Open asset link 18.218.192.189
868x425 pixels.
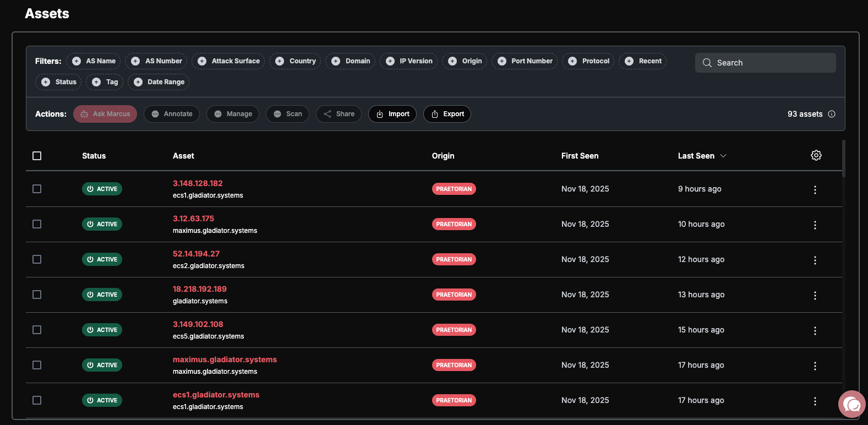[200, 289]
